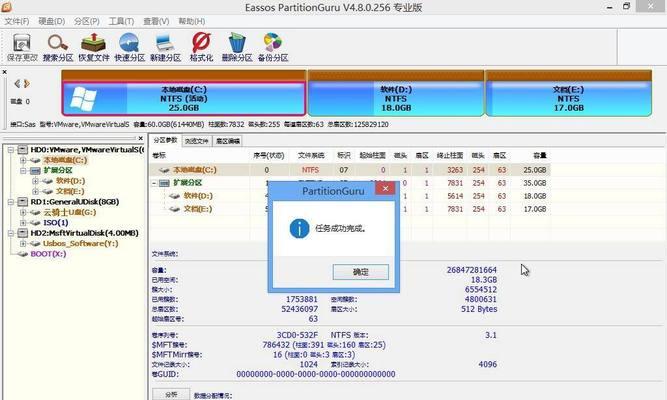Click the 卷标 column header

coord(159,156)
